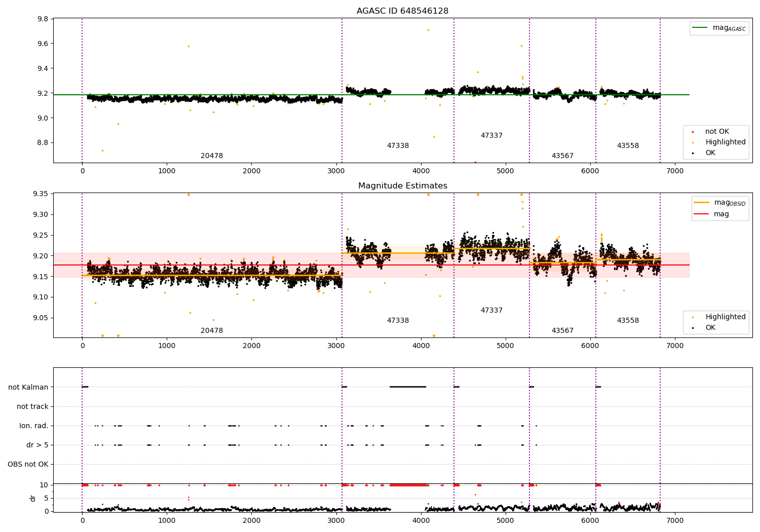Click the 9.4 y-axis tick label
The height and width of the screenshot is (532, 760).
point(43,69)
